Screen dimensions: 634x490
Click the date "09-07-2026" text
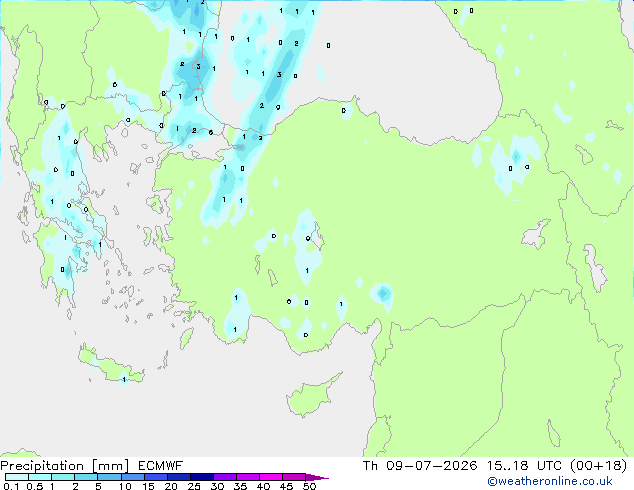click(x=431, y=466)
